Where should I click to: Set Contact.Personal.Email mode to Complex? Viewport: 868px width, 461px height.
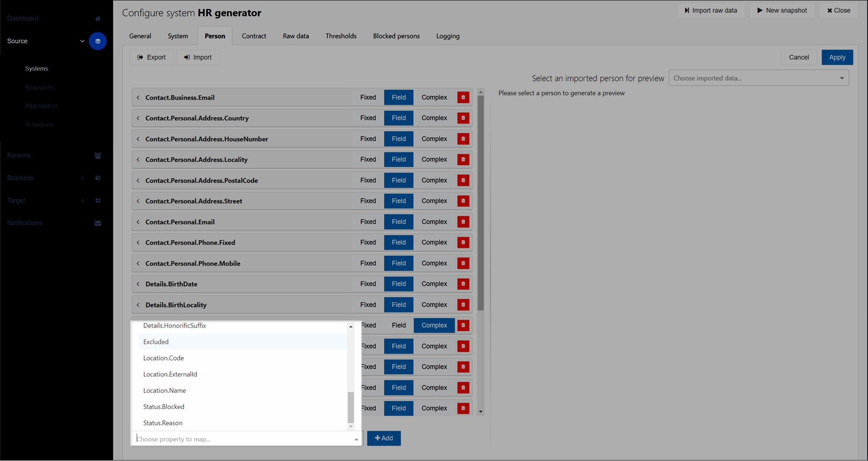click(x=434, y=222)
